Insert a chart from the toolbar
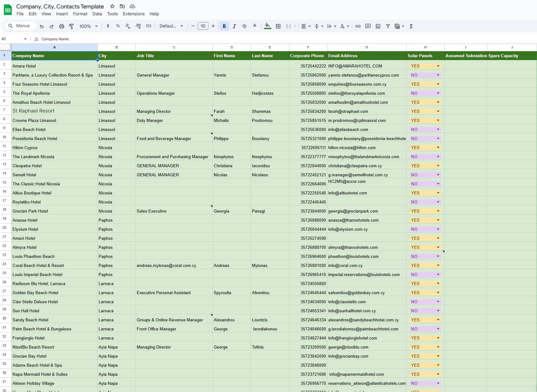The image size is (537, 392). coord(378,26)
